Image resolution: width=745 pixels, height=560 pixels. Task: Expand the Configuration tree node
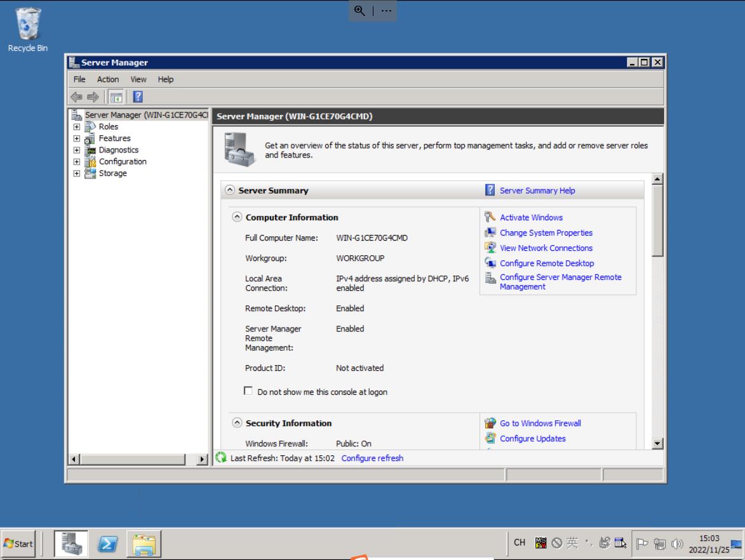point(76,162)
